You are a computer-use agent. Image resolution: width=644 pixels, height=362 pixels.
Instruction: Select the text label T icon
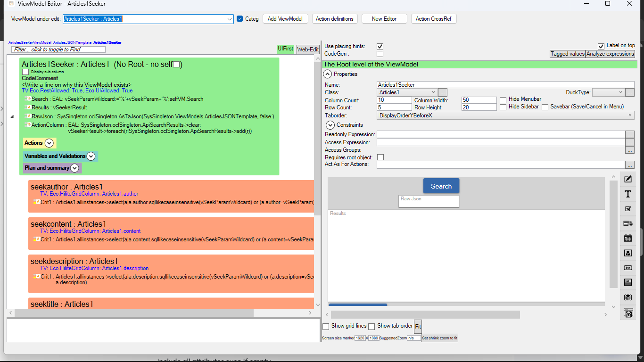628,194
